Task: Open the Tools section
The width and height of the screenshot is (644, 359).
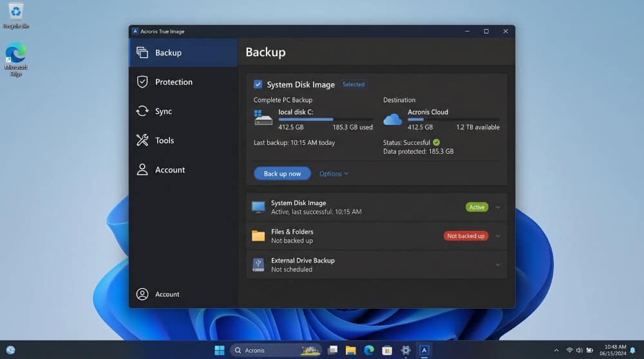Action: pos(183,140)
